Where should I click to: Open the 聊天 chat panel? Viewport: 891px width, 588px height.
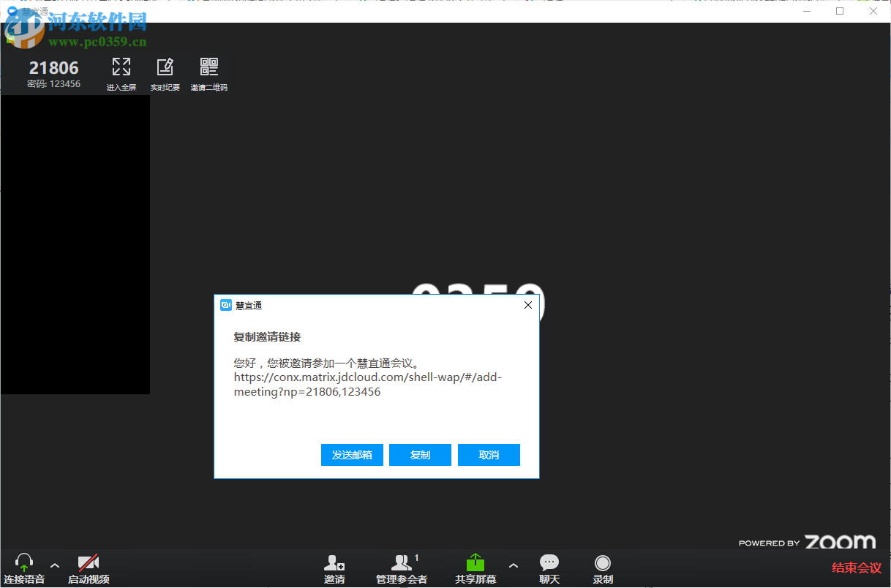pos(549,568)
